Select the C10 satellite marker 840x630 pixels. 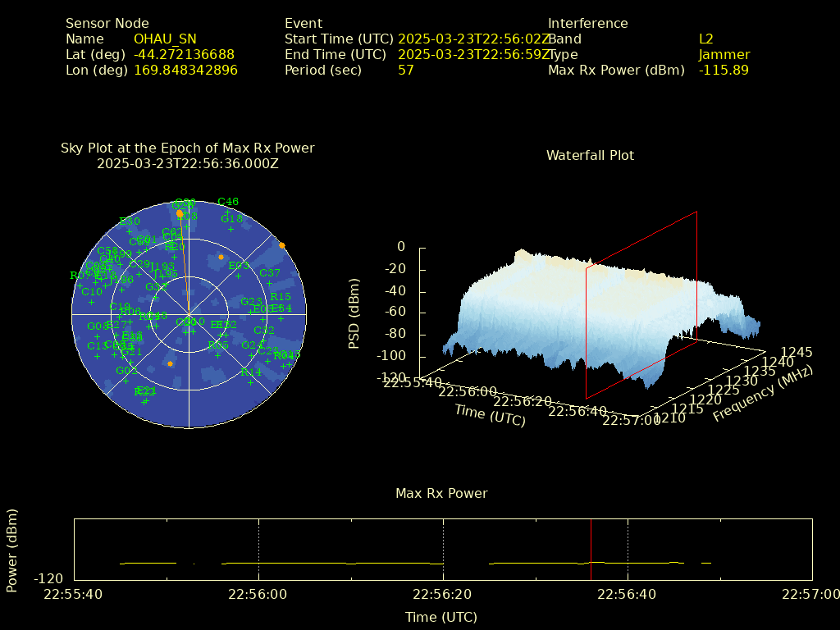click(x=91, y=302)
